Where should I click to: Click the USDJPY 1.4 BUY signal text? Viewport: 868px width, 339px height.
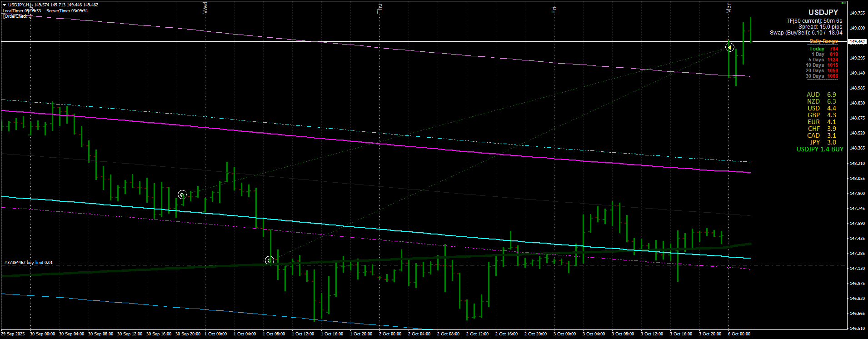[x=820, y=150]
